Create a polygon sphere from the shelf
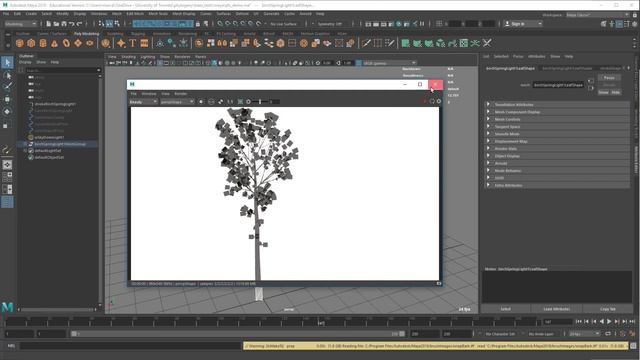Image resolution: width=640 pixels, height=360 pixels. point(19,43)
